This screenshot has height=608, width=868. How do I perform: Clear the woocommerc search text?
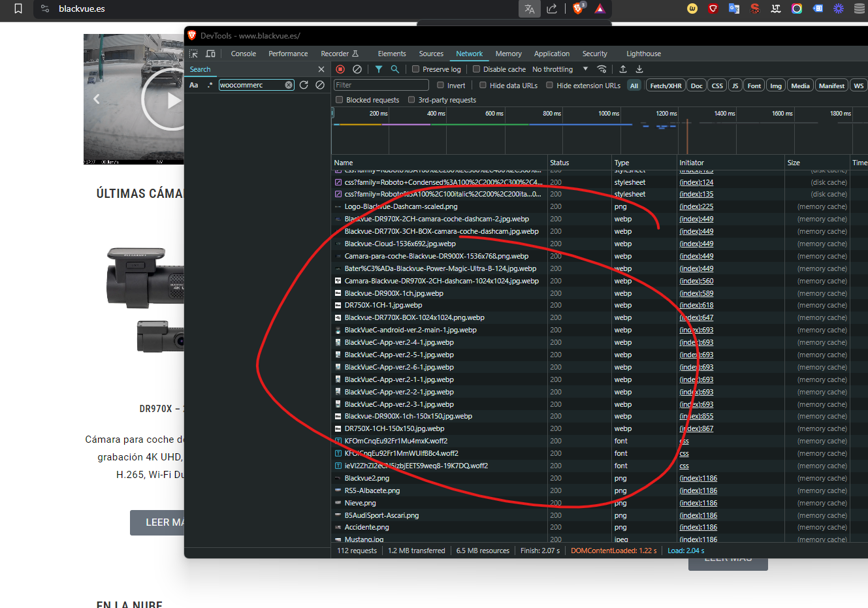click(289, 85)
